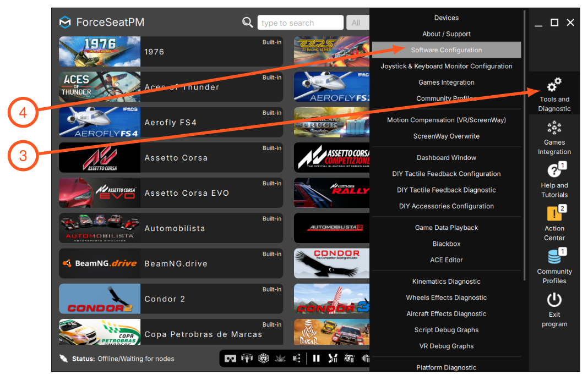Open Aircraft Effects Diagnostic entry
Viewport: 588px width, 380px height.
coord(447,314)
